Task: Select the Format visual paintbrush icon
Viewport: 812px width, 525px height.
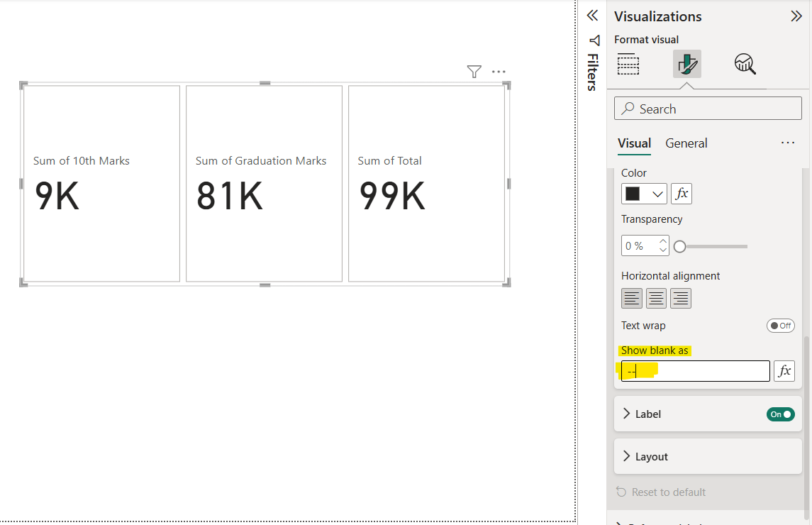Action: [x=686, y=64]
